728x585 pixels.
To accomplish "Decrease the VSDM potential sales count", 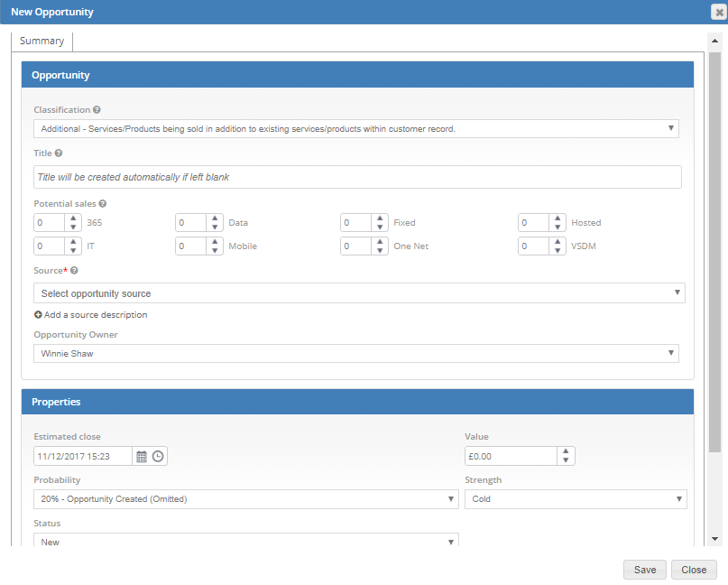I will (558, 250).
